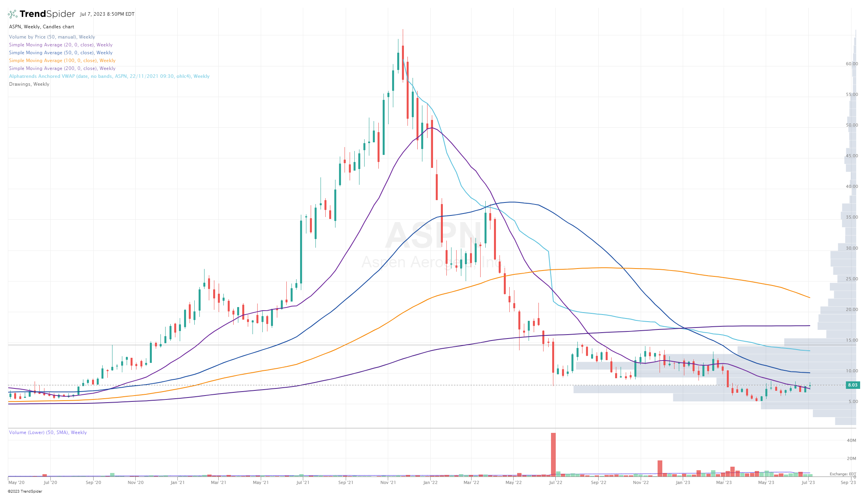Click the TrendSpider brand name text
The width and height of the screenshot is (868, 495).
[47, 14]
